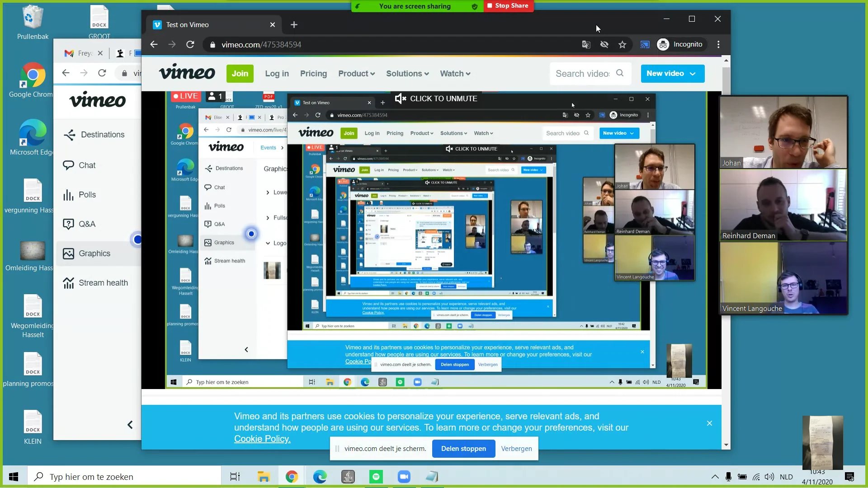Dismiss the cookie banner with X

(x=709, y=423)
